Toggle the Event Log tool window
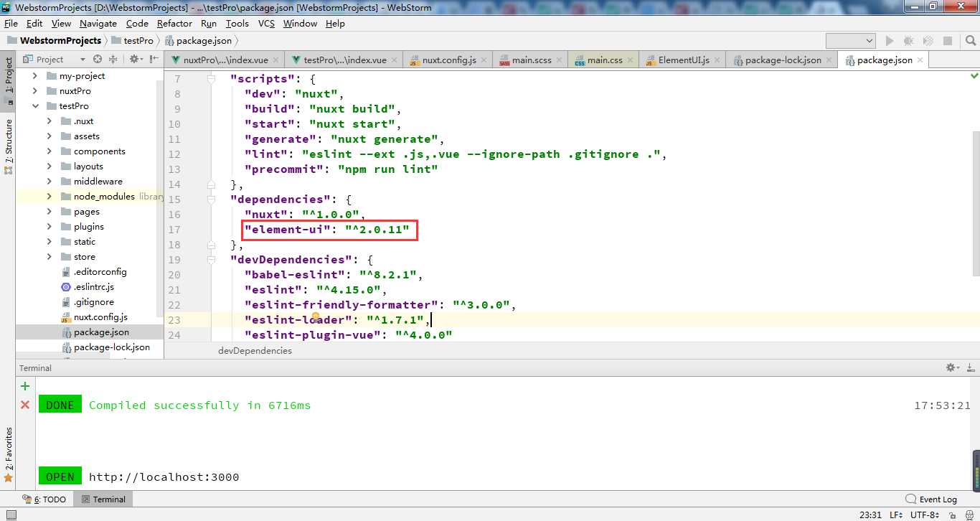This screenshot has height=521, width=980. [x=930, y=499]
